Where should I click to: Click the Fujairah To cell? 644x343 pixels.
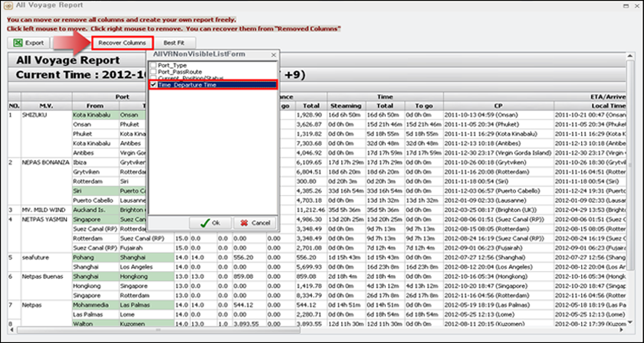pos(146,248)
